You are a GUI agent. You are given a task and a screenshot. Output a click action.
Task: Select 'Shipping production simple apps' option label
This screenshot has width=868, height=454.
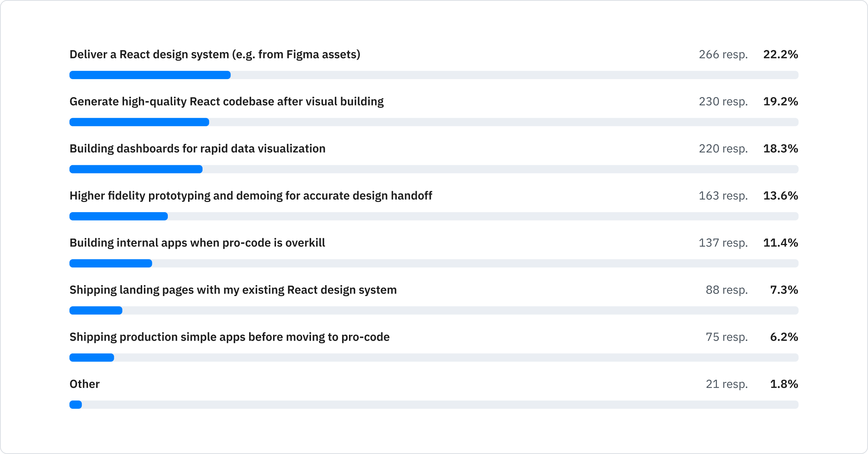[x=229, y=337]
